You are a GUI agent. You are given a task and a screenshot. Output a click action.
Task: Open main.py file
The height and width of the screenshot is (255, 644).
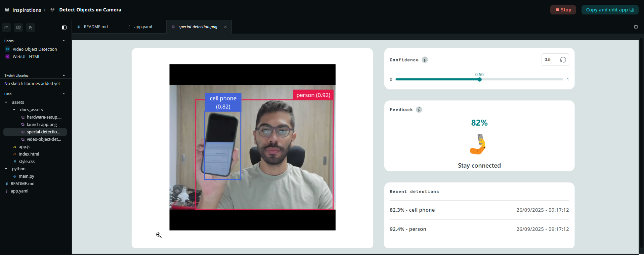(26, 176)
